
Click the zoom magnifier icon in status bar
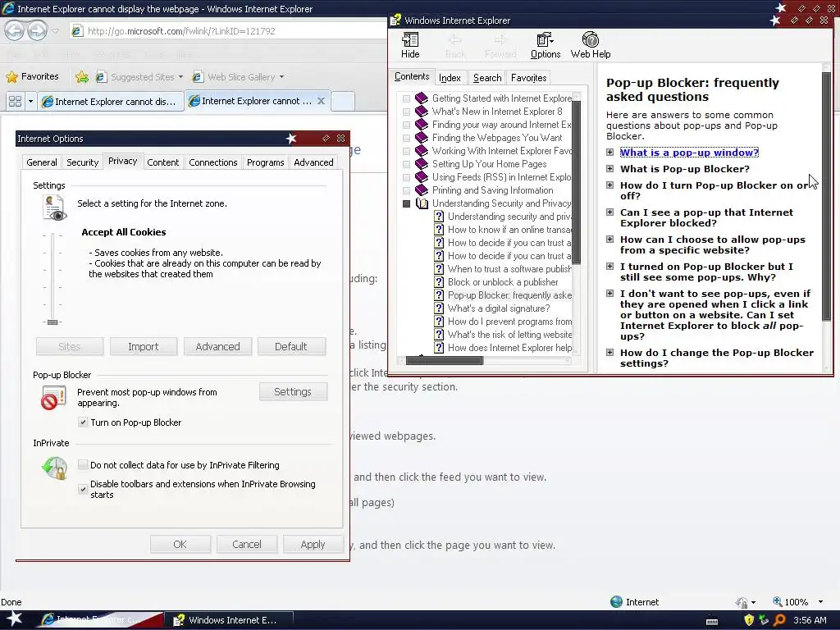(778, 601)
